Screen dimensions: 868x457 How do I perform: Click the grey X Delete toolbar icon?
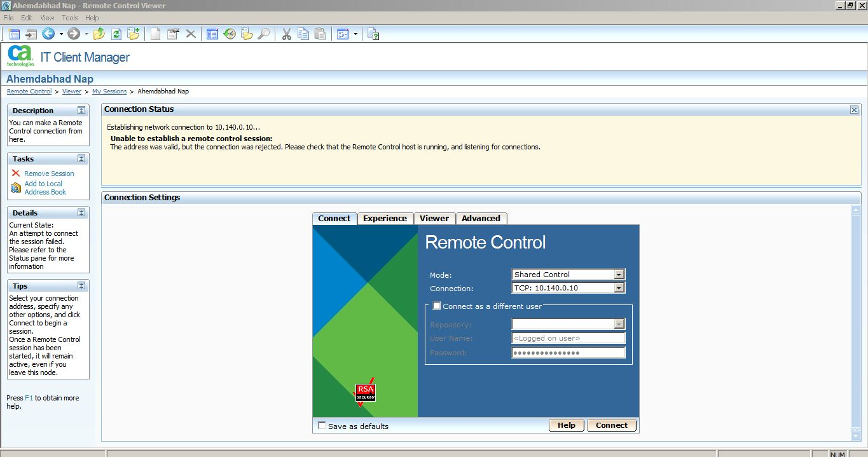pos(190,34)
